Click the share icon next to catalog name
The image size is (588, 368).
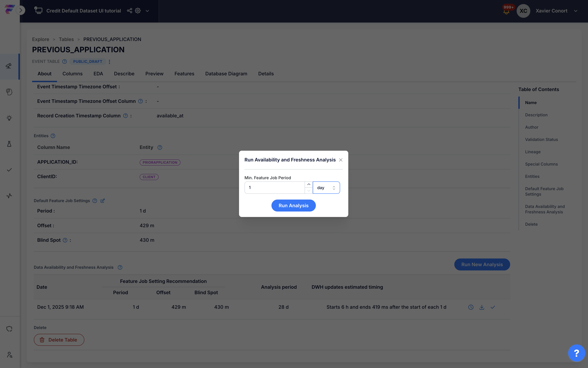coord(129,11)
